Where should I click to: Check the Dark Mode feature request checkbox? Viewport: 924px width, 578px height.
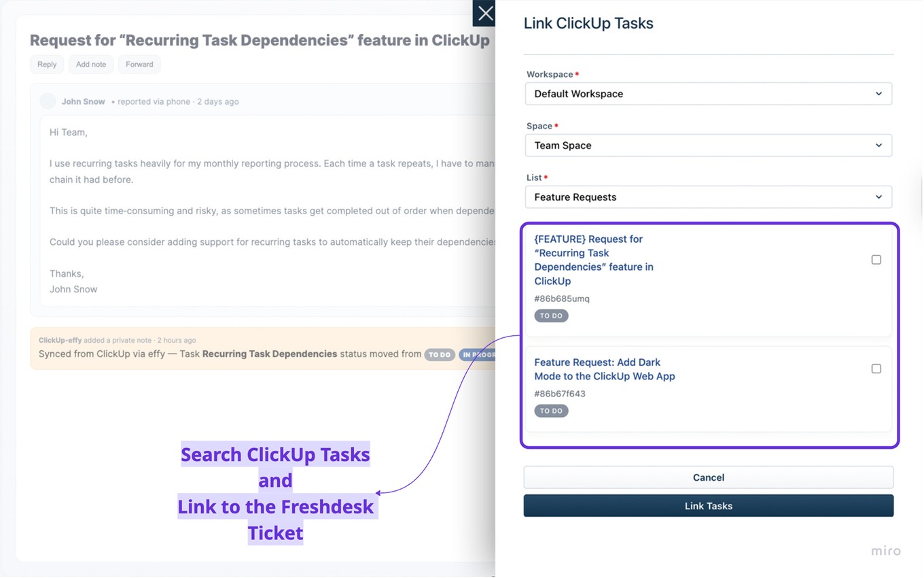pyautogui.click(x=876, y=368)
